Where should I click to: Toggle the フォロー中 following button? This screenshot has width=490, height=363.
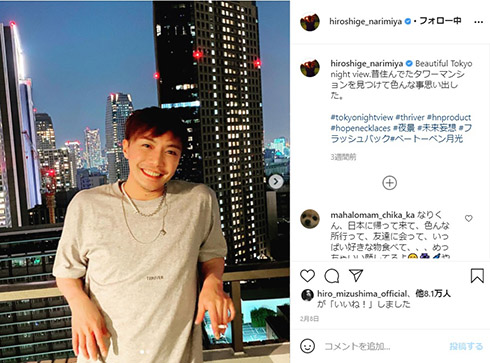pos(440,21)
